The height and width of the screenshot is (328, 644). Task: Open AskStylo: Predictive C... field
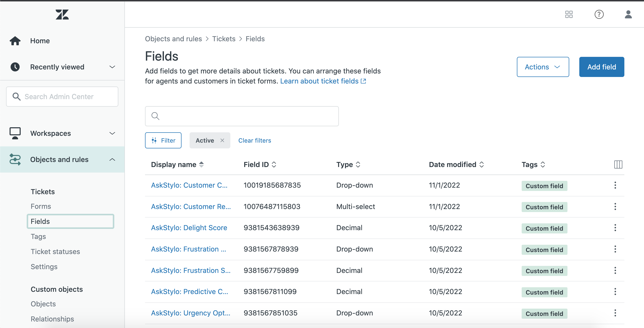click(x=190, y=292)
